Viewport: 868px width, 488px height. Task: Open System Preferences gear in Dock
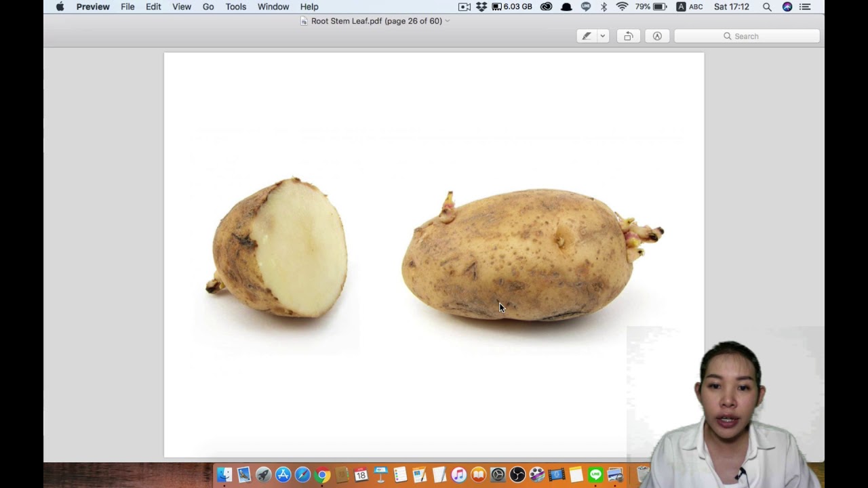coord(498,475)
